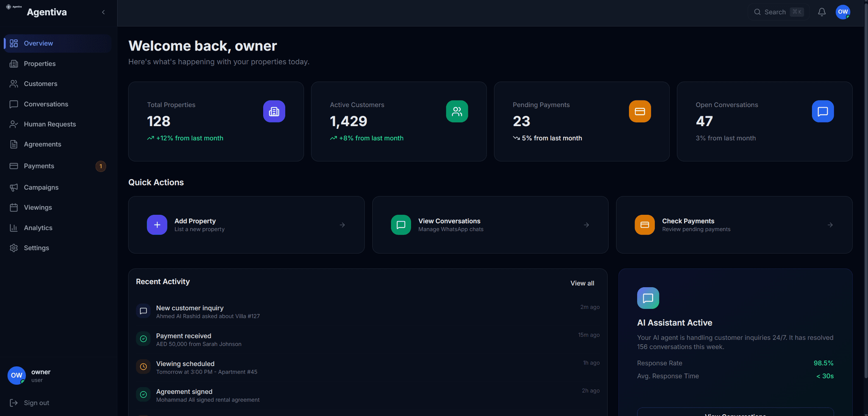Open the Viewings calendar icon

(x=14, y=207)
